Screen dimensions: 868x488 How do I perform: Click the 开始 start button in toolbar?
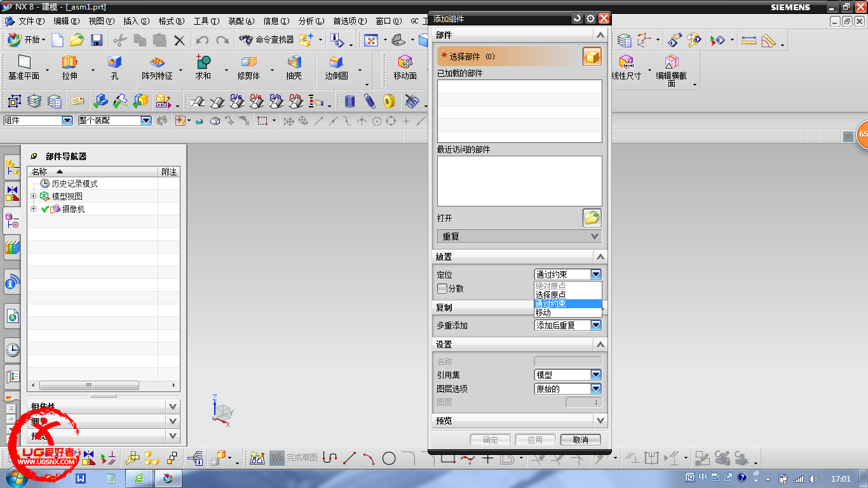click(x=27, y=39)
